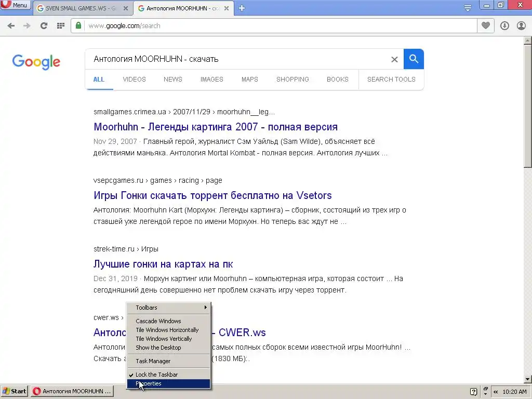Screen dimensions: 532x399
Task: Click the 10:20 AM clock
Action: point(514,392)
